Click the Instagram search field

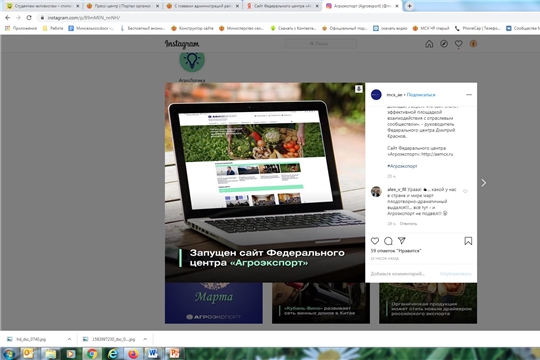[x=321, y=44]
